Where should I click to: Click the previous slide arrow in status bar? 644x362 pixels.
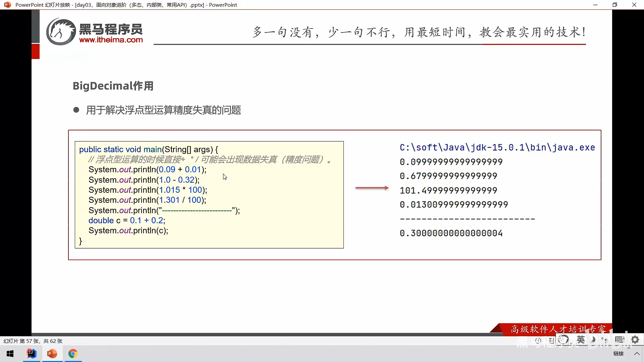[538, 341]
